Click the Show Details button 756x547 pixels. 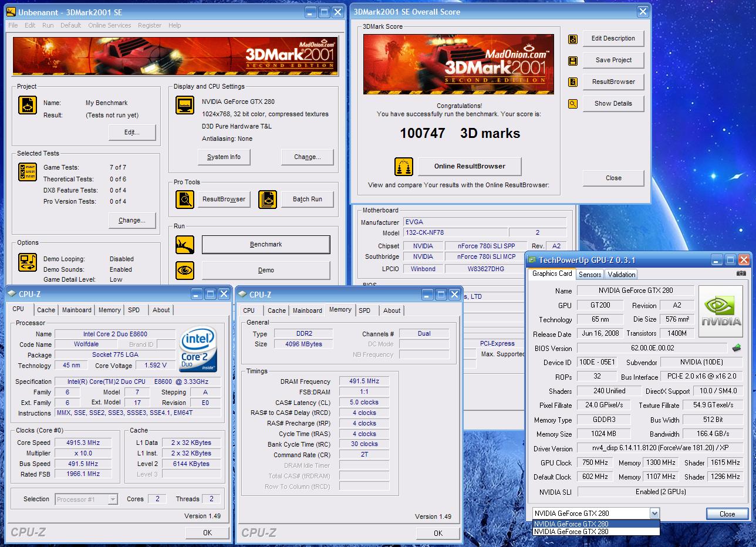(613, 103)
